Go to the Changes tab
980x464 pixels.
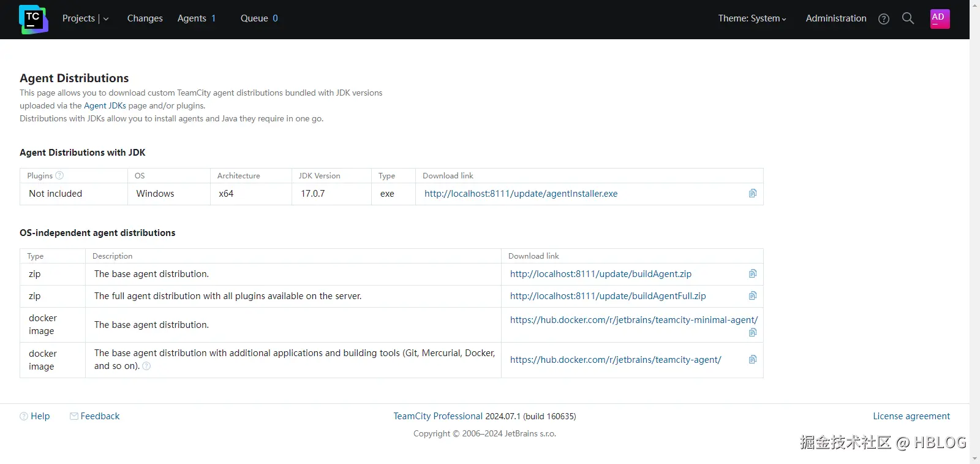click(x=145, y=18)
